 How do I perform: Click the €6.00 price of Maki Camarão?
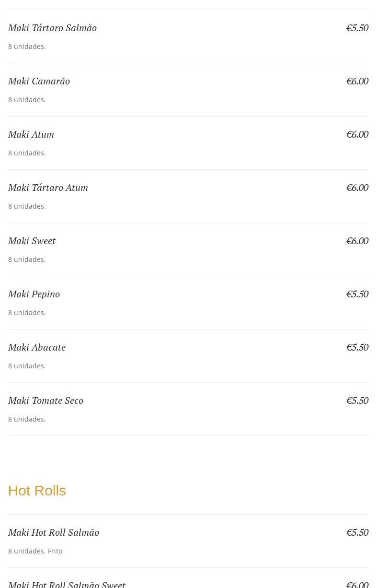click(357, 81)
